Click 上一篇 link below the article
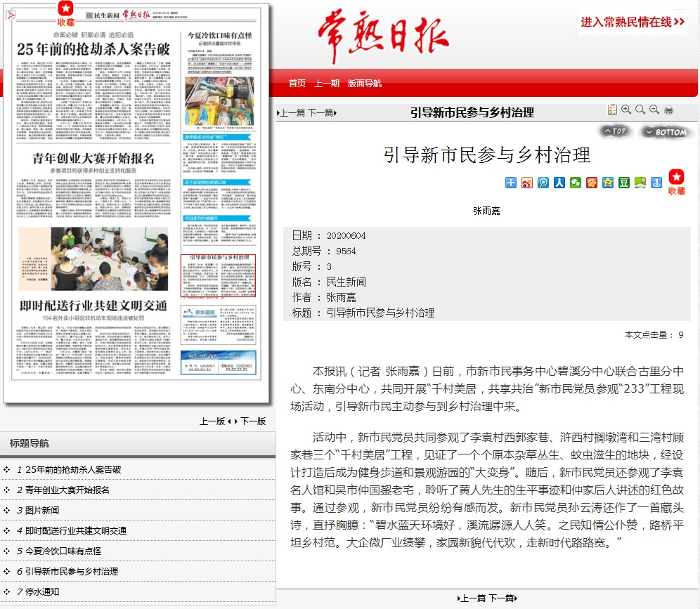Image resolution: width=700 pixels, height=609 pixels. click(x=472, y=598)
